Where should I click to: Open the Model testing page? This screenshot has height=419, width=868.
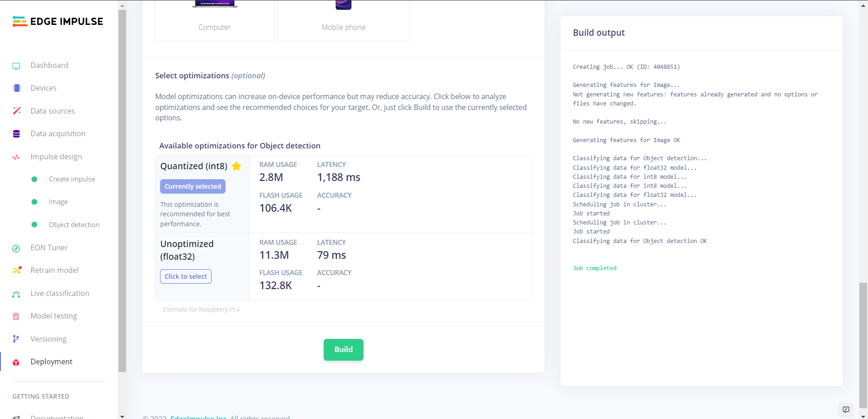[54, 316]
